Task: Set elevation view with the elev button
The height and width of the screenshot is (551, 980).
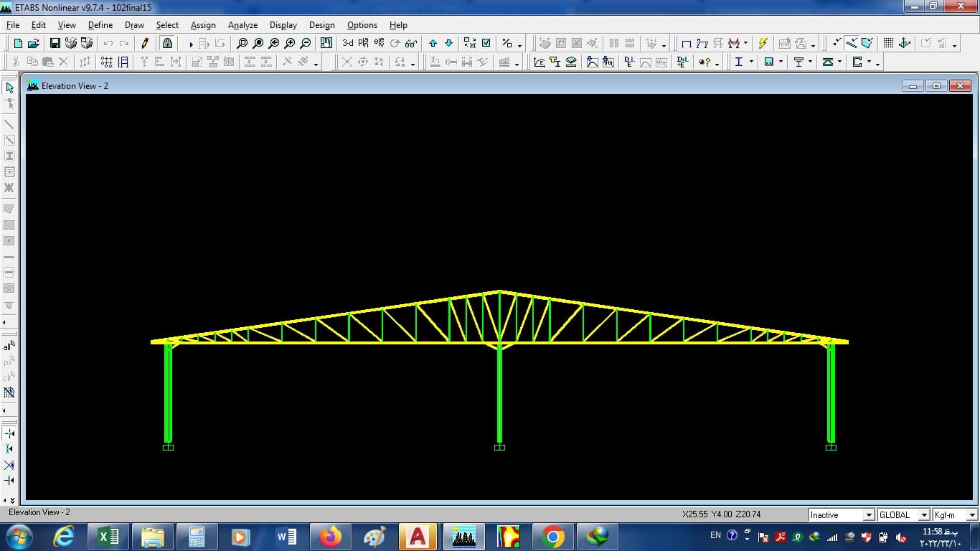Action: tap(380, 43)
